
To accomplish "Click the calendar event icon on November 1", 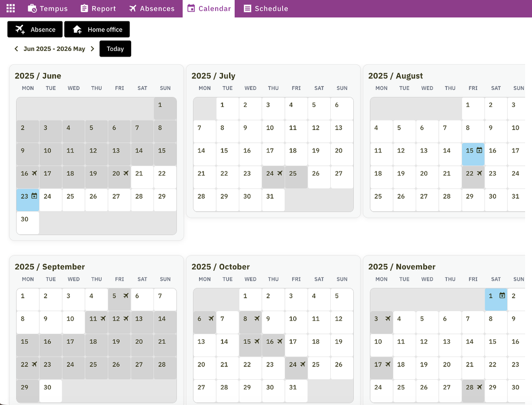I will (502, 296).
